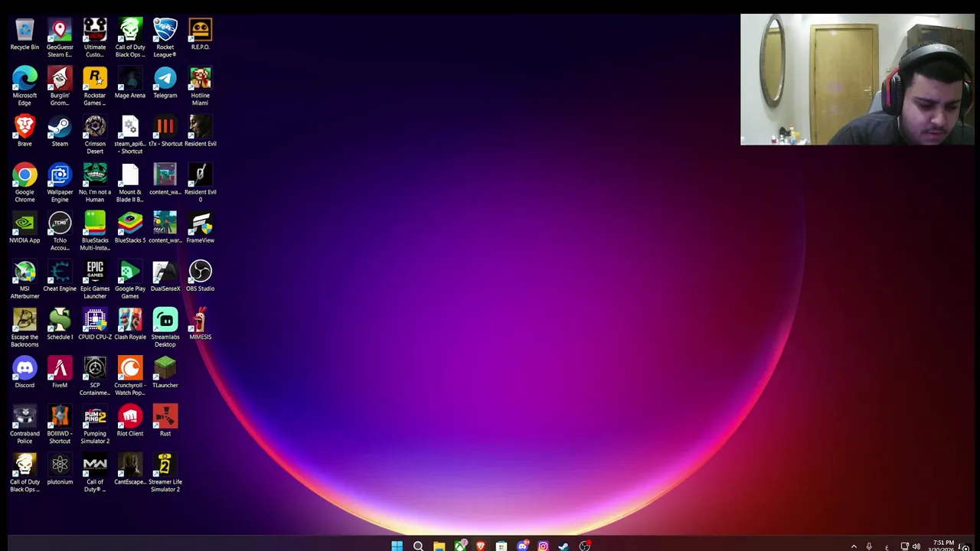Select the Mage Arena shortcut
This screenshot has width=980, height=551.
pyautogui.click(x=130, y=83)
